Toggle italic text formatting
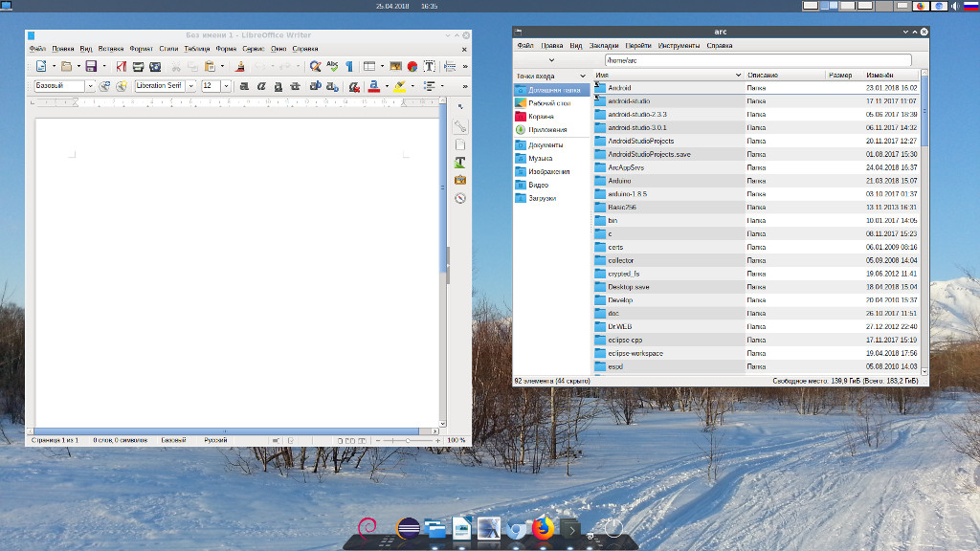The width and height of the screenshot is (980, 551). (x=261, y=86)
